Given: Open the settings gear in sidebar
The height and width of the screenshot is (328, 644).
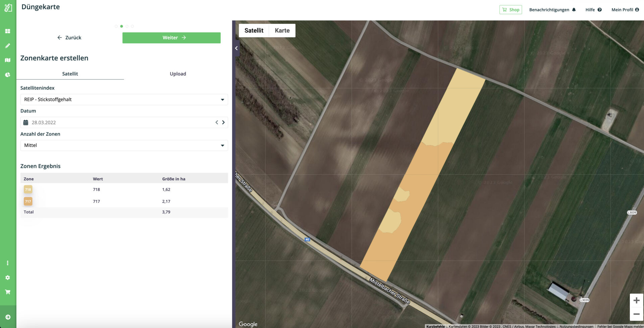Looking at the screenshot, I should coord(8,278).
